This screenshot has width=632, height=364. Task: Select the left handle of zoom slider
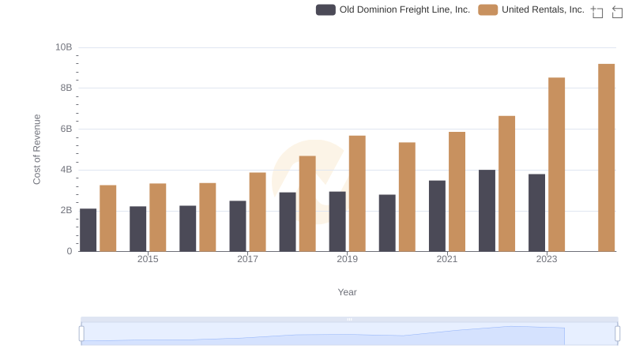(81, 334)
